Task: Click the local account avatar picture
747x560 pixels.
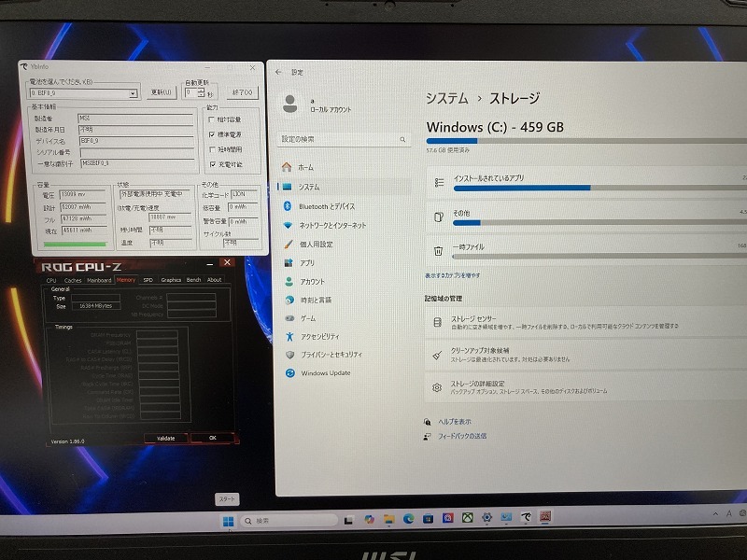Action: pyautogui.click(x=290, y=104)
